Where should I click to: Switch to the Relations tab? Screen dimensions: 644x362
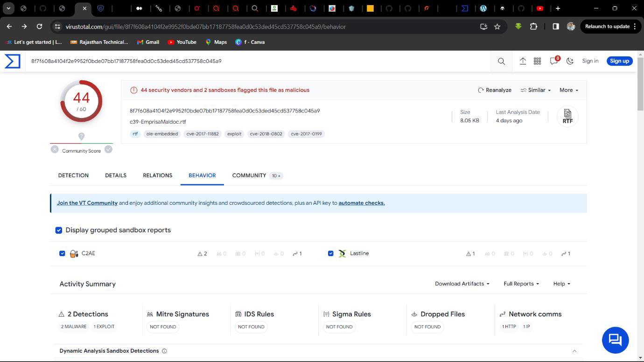pyautogui.click(x=157, y=175)
